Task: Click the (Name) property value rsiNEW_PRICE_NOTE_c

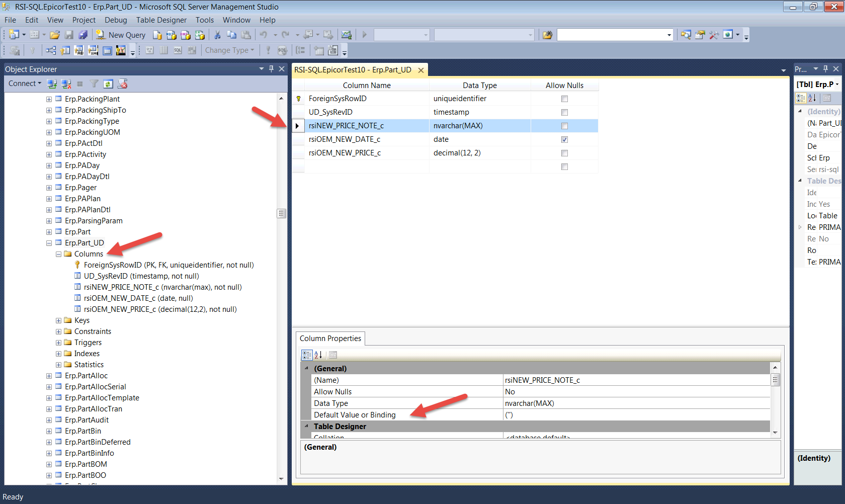Action: [x=637, y=380]
